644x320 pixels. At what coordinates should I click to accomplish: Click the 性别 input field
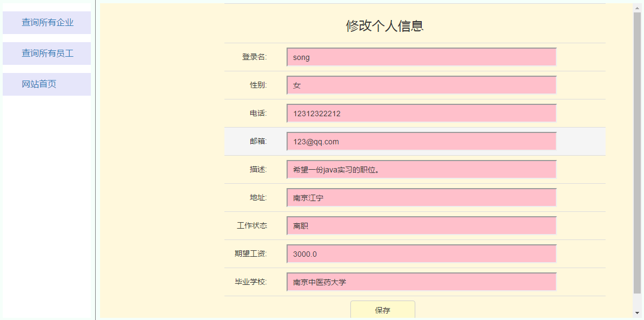pos(421,85)
